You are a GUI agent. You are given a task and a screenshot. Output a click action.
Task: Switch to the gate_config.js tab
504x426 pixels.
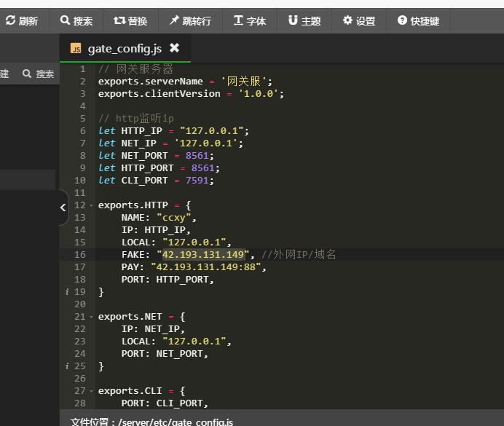(124, 48)
